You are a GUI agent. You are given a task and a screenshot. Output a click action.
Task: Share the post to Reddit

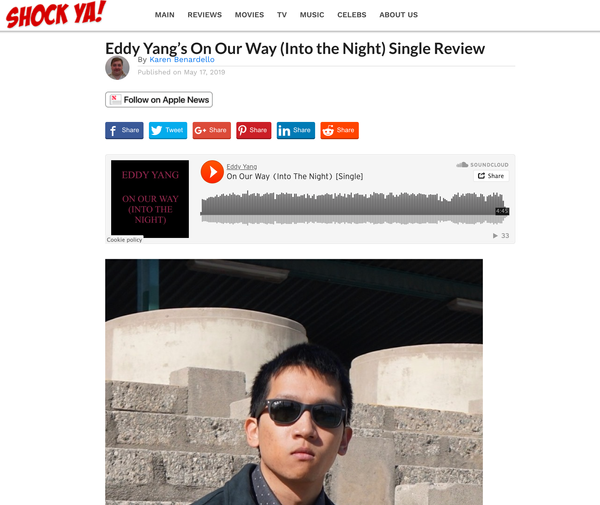pos(339,130)
